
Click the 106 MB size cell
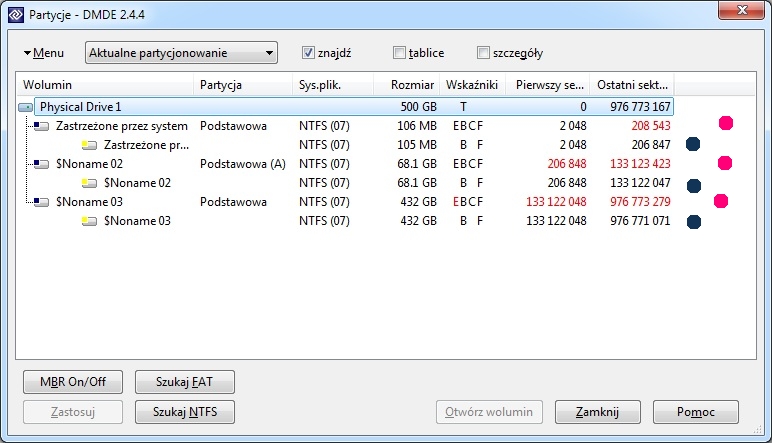tap(417, 126)
